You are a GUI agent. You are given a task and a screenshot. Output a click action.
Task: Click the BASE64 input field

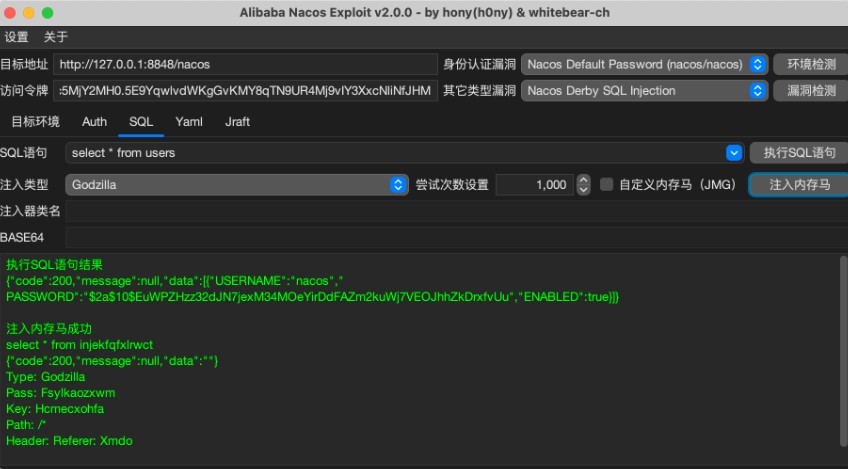456,237
